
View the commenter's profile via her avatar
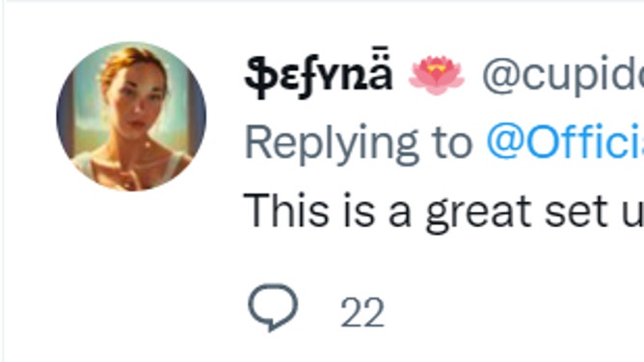click(131, 116)
